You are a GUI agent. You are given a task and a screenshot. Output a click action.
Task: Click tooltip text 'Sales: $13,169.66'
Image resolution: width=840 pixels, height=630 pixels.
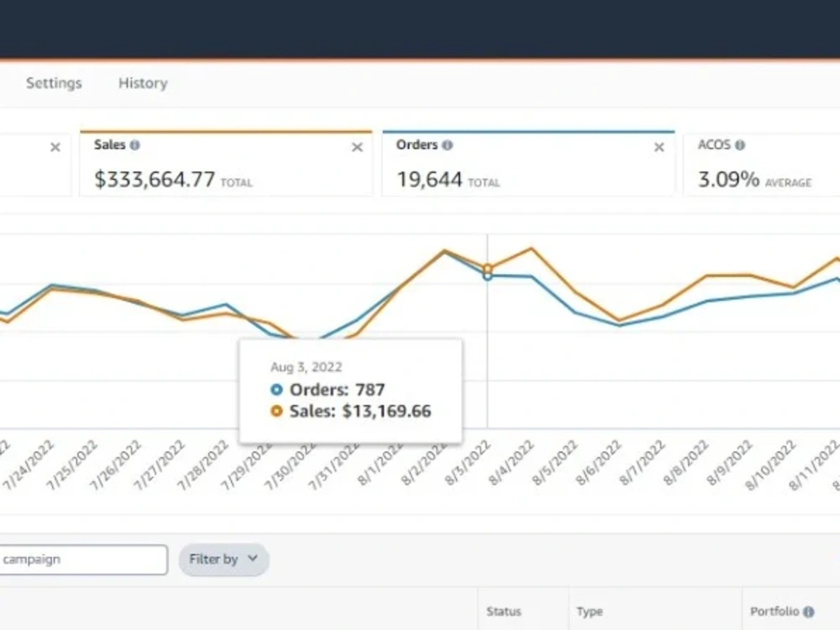[x=360, y=412]
